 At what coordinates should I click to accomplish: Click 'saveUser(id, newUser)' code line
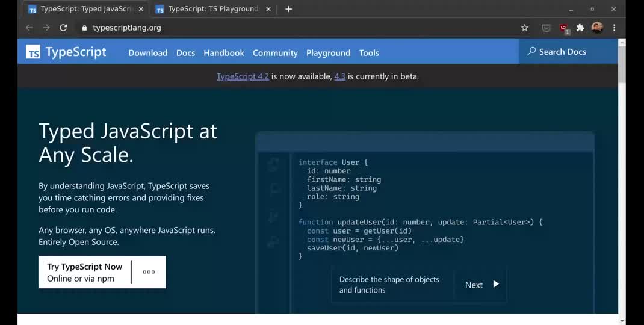coord(352,248)
